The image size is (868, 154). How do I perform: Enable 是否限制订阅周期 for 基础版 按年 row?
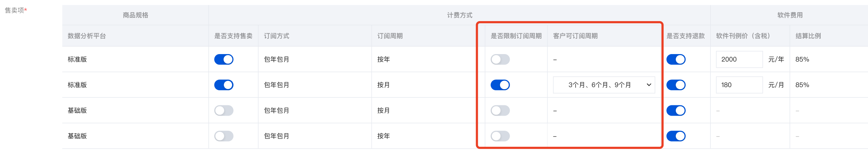click(x=500, y=136)
